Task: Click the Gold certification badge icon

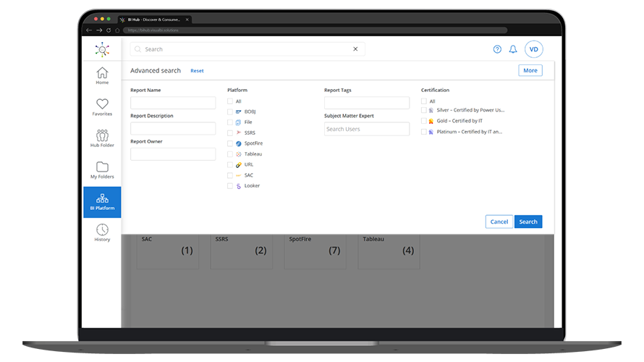Action: [431, 121]
